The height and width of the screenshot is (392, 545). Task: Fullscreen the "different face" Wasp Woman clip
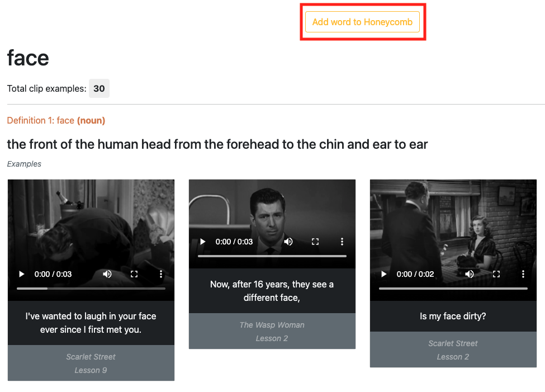point(315,242)
